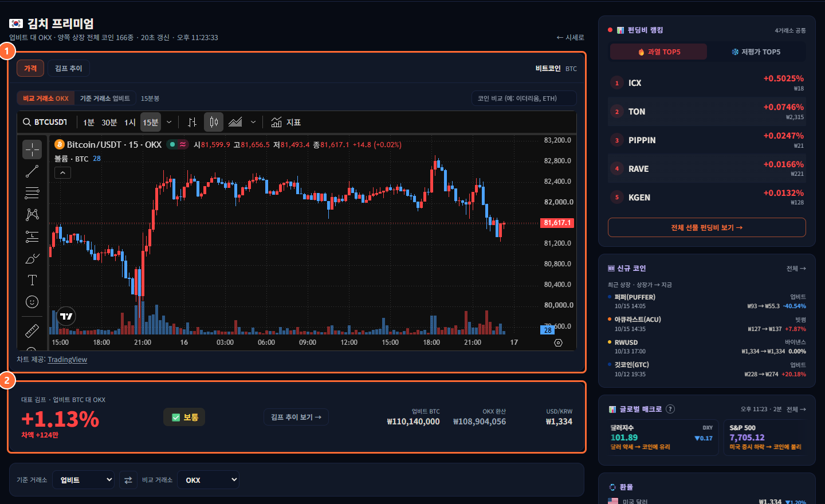Click the 코인 비교 search input
This screenshot has height=504, width=825.
coord(524,99)
